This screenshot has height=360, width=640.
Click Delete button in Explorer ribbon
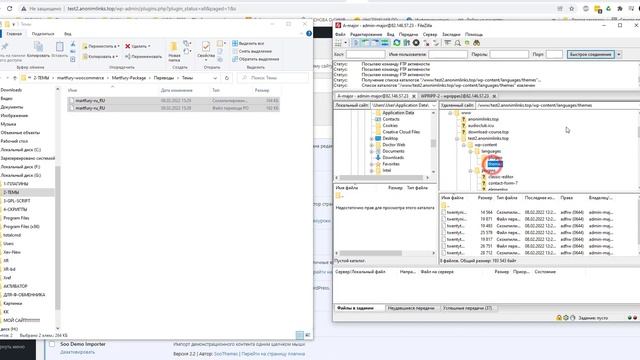pyautogui.click(x=138, y=46)
